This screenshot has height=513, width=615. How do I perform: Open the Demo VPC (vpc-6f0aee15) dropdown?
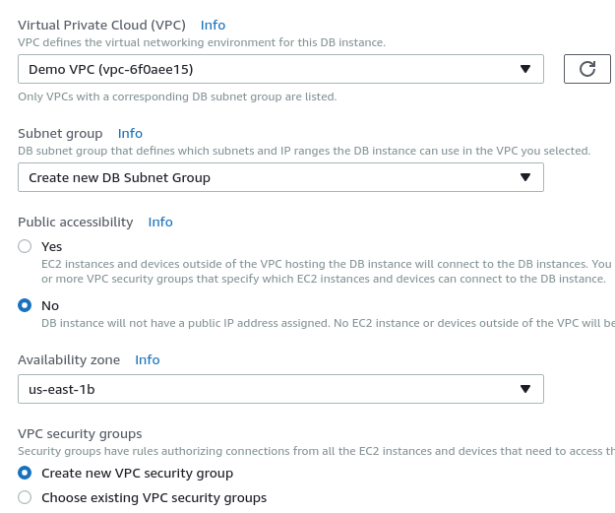[x=270, y=69]
